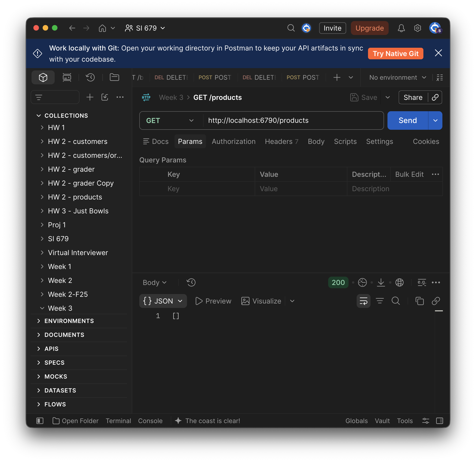Image resolution: width=476 pixels, height=462 pixels.
Task: Open the Scripts tab
Action: [x=345, y=141]
